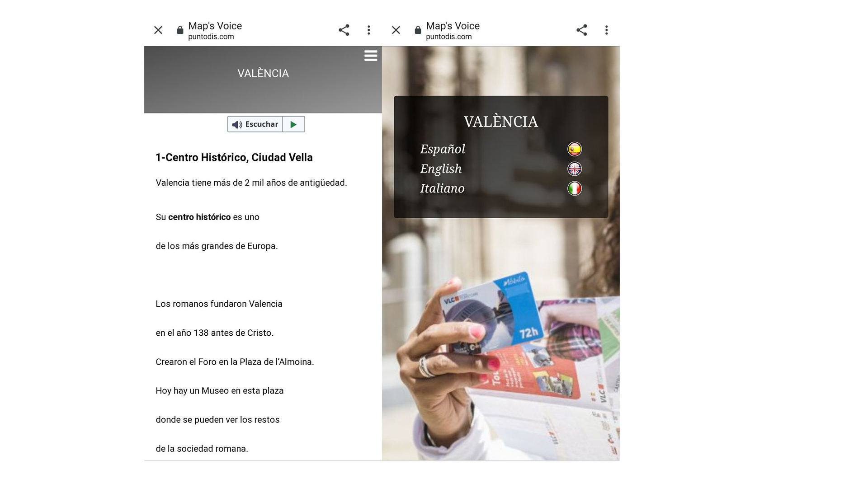Share the right Map's Voice page
Image resolution: width=868 pixels, height=488 pixels.
581,30
